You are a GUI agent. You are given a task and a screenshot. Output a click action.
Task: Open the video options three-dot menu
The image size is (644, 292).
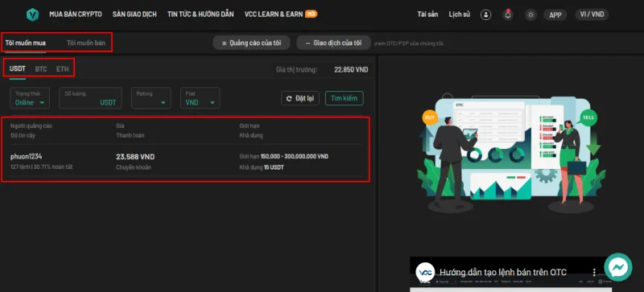(594, 272)
